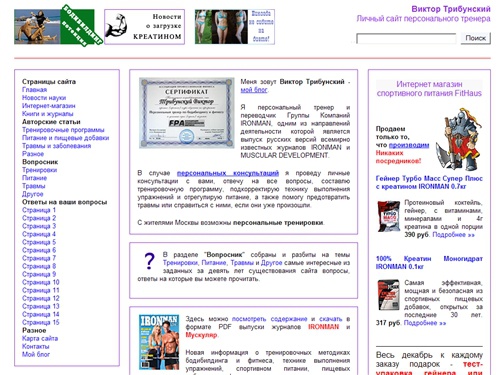Click the IRONMAN magazine cover thumbnail
This screenshot has height=375, width=500.
point(159,342)
